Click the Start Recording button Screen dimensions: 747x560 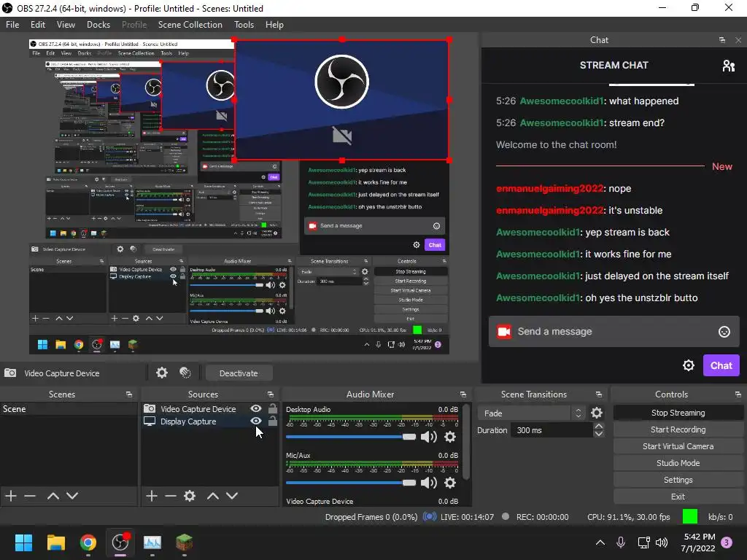678,429
